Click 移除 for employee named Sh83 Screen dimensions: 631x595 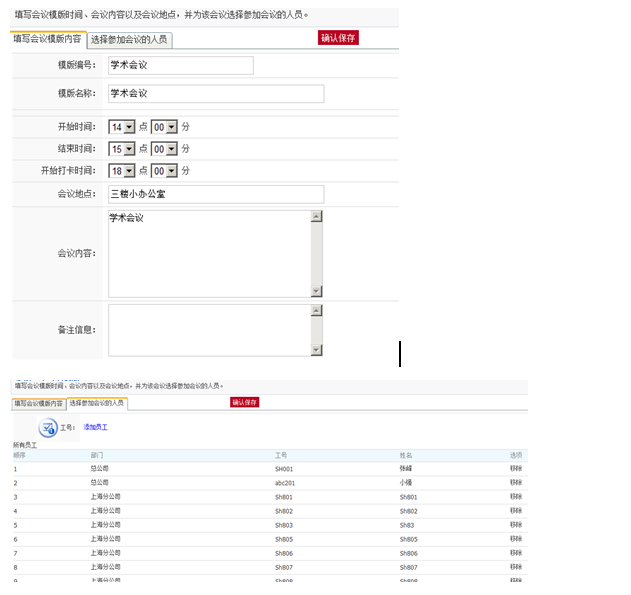pos(516,525)
